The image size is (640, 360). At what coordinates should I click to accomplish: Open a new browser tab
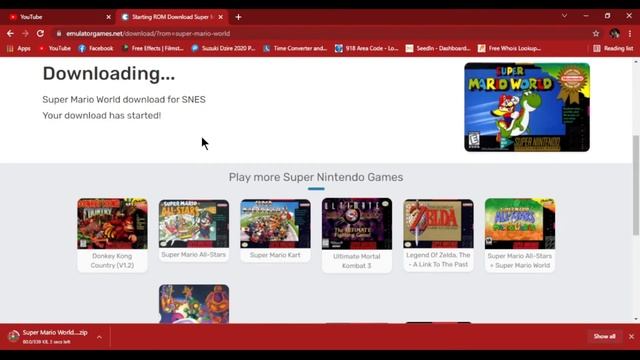[238, 17]
